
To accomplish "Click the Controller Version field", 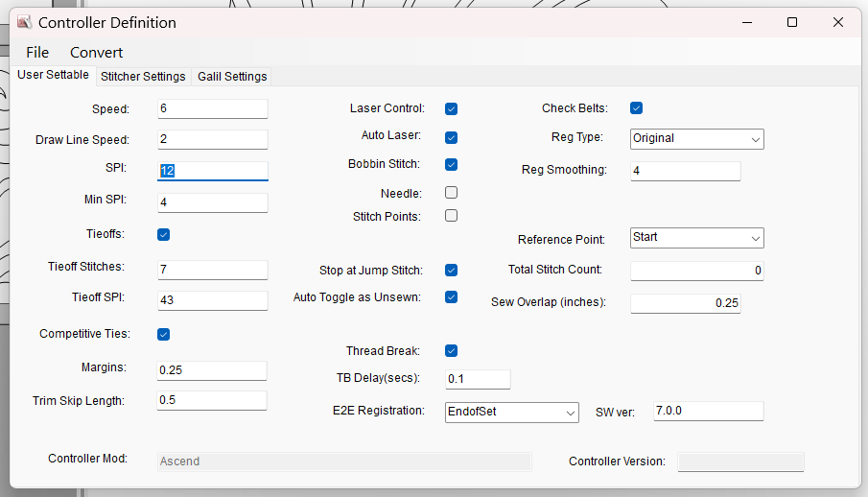I will [740, 461].
